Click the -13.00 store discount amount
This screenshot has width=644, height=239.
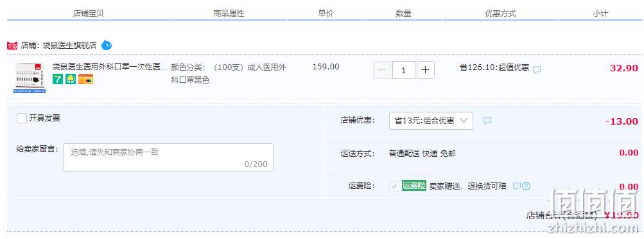(x=622, y=121)
